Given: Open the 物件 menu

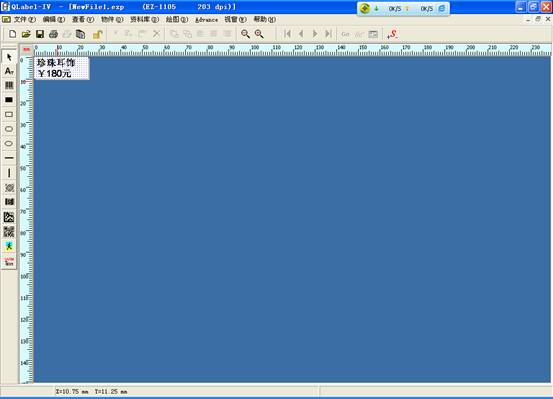Looking at the screenshot, I should pyautogui.click(x=112, y=19).
